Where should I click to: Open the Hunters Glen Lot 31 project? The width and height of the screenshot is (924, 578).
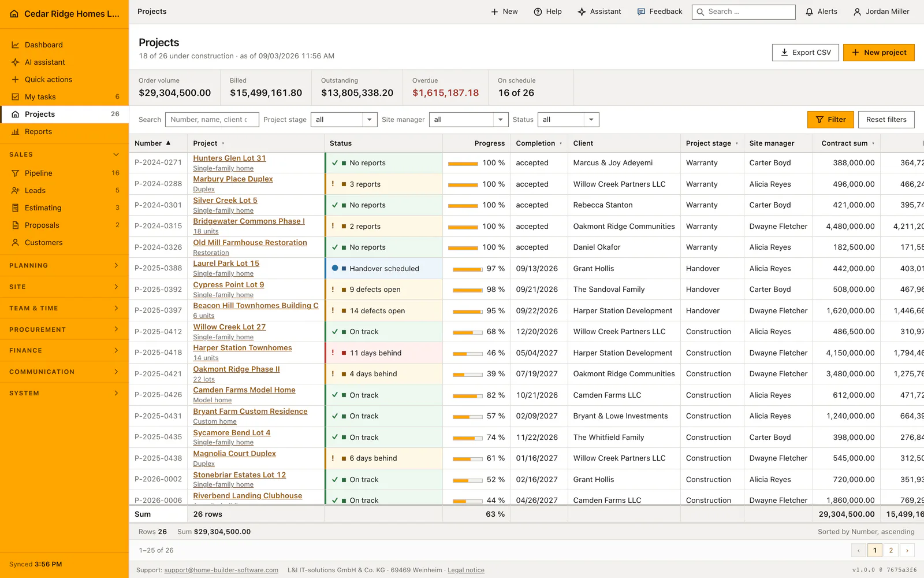tap(229, 158)
